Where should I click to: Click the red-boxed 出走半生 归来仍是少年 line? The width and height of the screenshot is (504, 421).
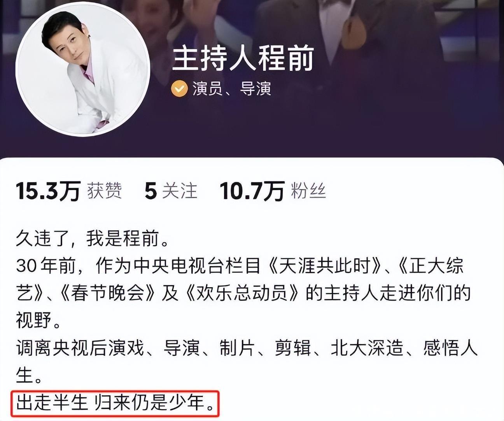(116, 403)
